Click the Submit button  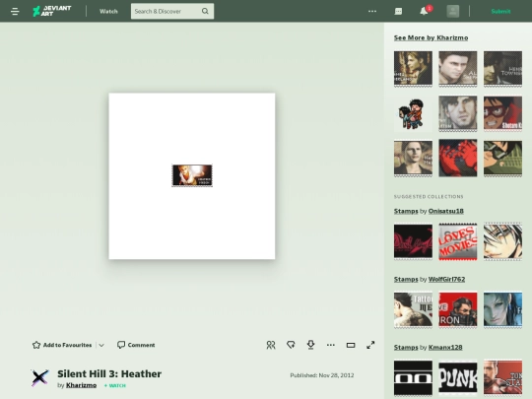500,11
